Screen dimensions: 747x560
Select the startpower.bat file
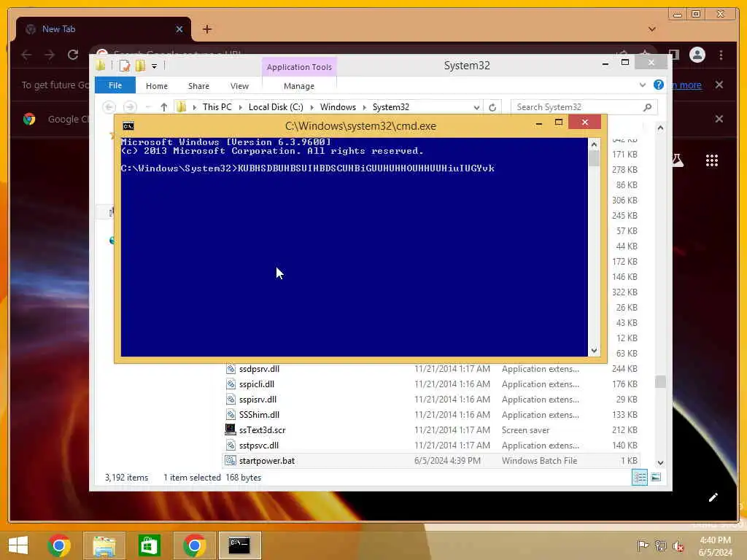(x=430, y=461)
